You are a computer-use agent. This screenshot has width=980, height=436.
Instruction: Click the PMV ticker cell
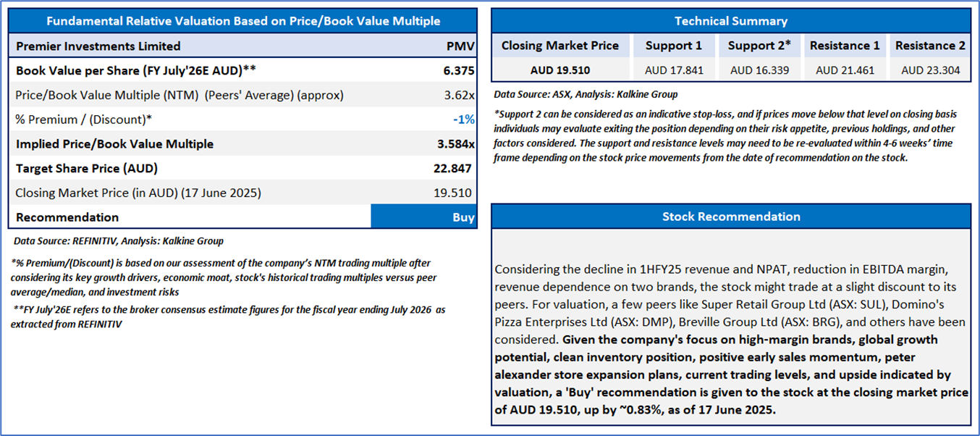click(x=460, y=46)
